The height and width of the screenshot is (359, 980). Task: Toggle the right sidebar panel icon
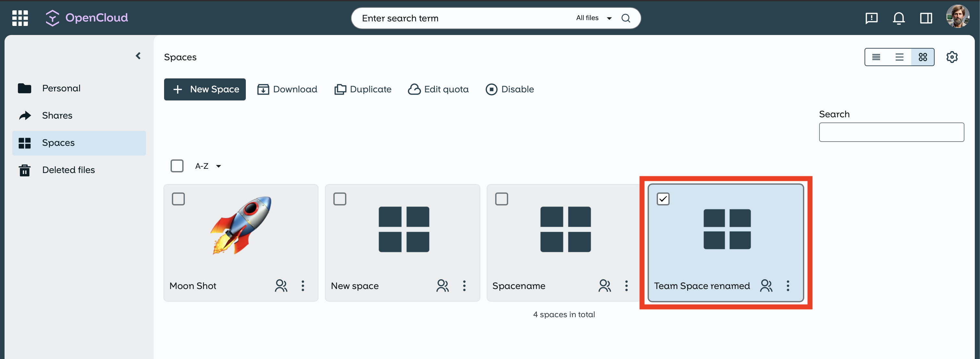pos(926,18)
